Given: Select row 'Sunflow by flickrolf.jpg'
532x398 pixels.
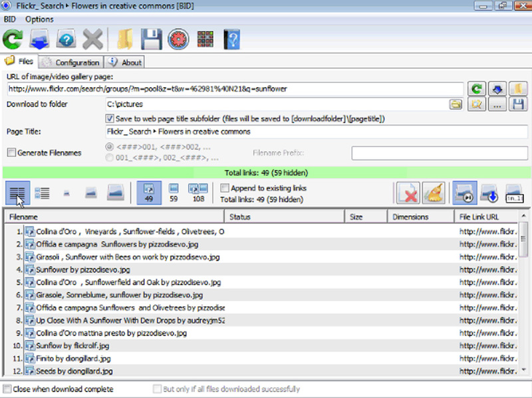Looking at the screenshot, I should point(261,346).
